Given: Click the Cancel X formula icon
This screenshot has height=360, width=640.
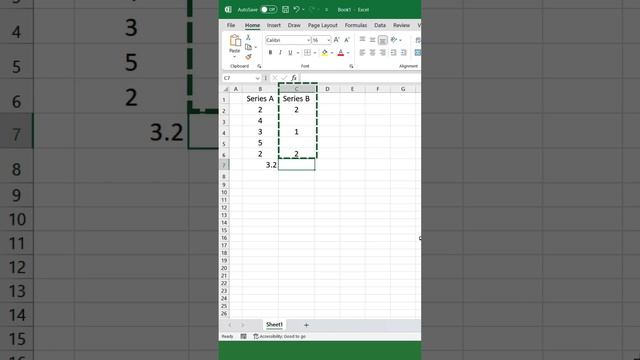Looking at the screenshot, I should pos(275,78).
